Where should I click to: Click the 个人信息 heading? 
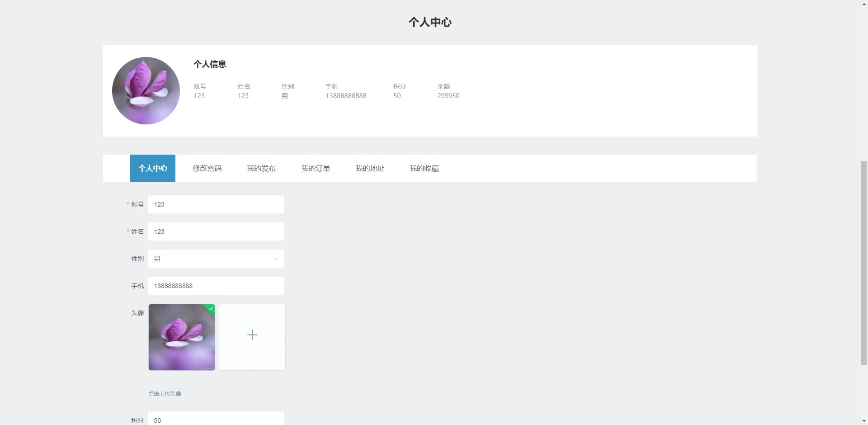click(210, 64)
